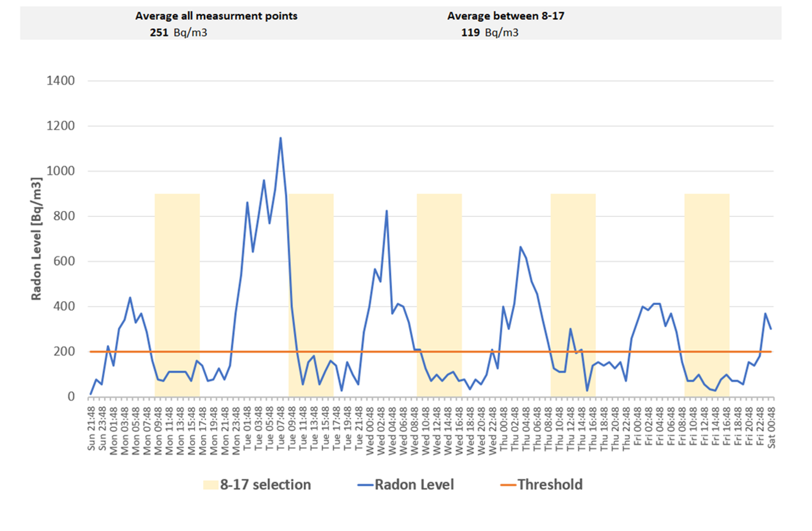Click the blue Radon Level legend line
Screen dimensions: 812x531
pos(365,485)
